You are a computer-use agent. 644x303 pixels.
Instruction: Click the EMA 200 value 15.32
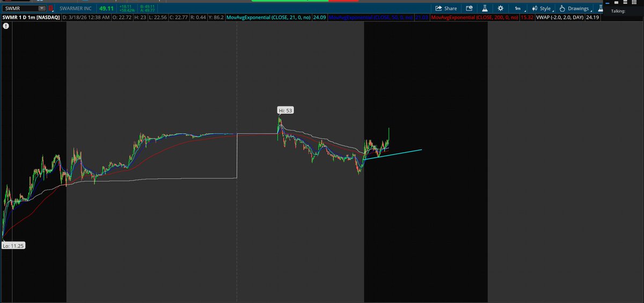coord(527,18)
